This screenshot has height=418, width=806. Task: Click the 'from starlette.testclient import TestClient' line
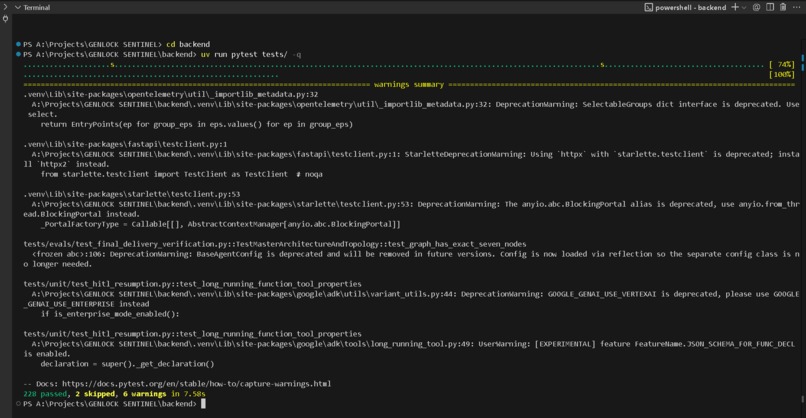pos(181,174)
